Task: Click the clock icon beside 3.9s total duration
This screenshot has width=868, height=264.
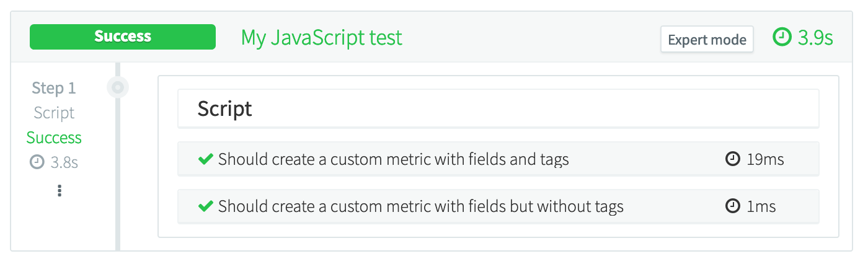Action: (782, 37)
